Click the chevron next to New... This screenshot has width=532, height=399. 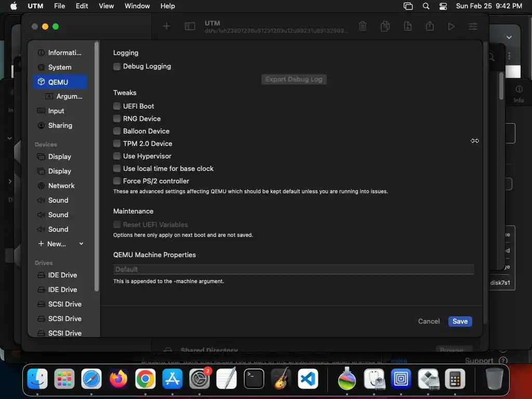click(81, 244)
